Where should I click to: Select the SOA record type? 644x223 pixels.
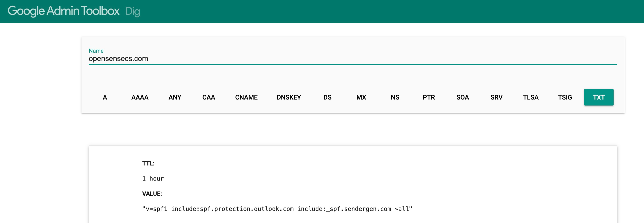462,97
